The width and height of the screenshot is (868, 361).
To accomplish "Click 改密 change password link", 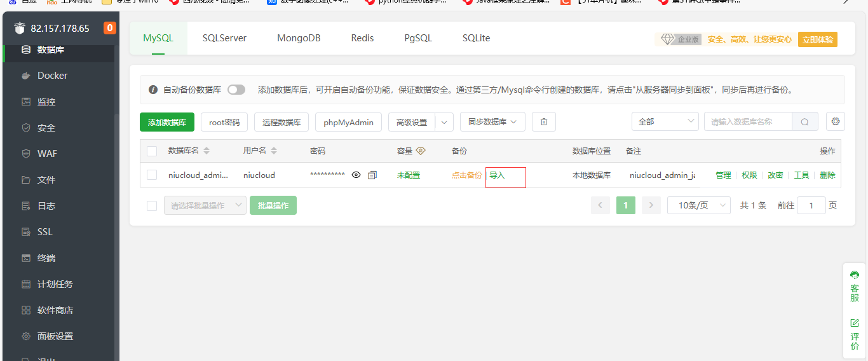I will click(775, 175).
